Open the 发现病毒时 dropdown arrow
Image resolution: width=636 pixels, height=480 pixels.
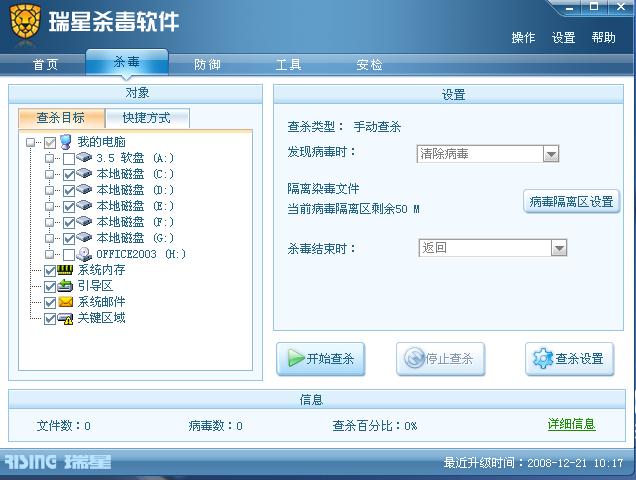pos(551,154)
